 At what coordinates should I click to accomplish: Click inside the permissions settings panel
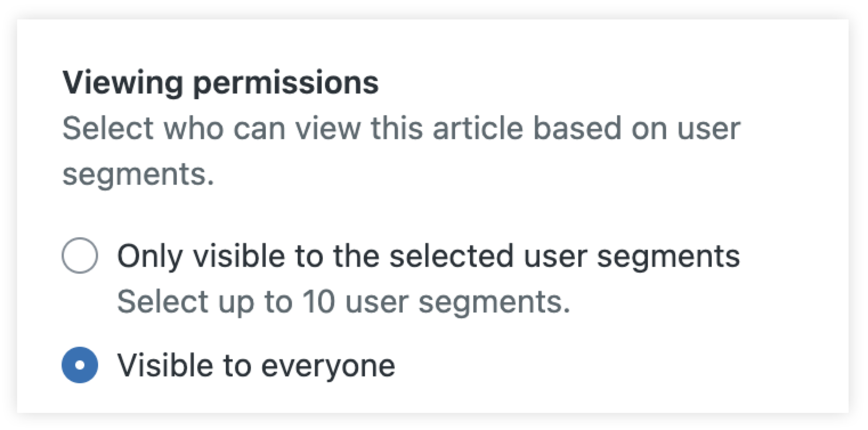coord(433,217)
